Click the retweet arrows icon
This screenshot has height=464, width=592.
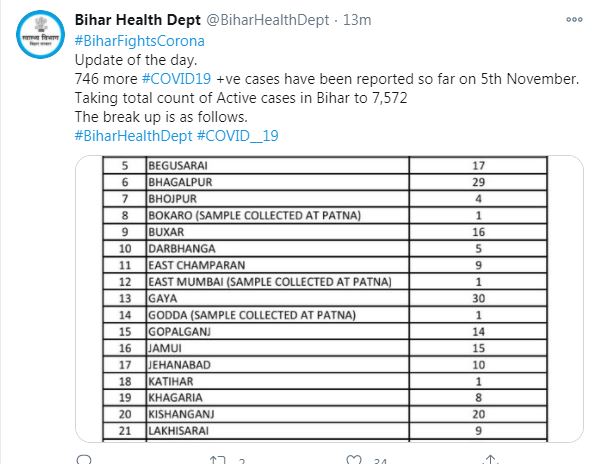pyautogui.click(x=218, y=460)
